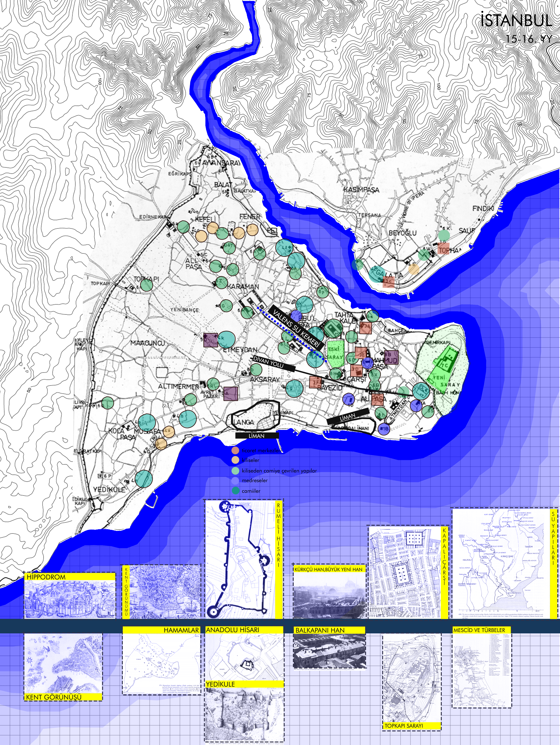This screenshot has height=745, width=560.
Task: Click the red square marker at TOPHANE
Action: pyautogui.click(x=444, y=249)
